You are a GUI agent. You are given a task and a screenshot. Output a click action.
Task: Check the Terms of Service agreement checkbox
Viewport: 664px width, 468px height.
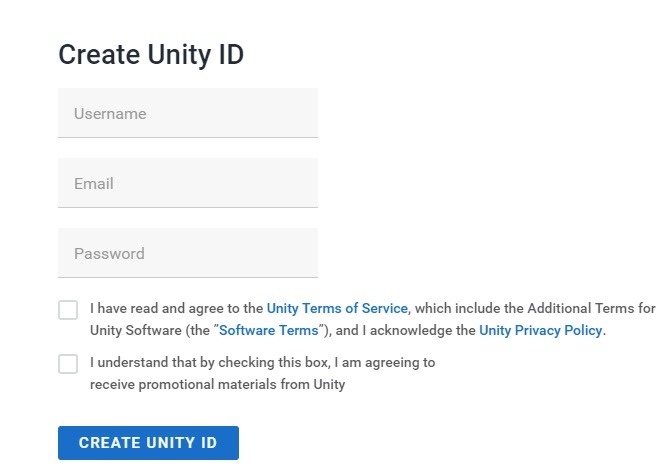pos(68,310)
